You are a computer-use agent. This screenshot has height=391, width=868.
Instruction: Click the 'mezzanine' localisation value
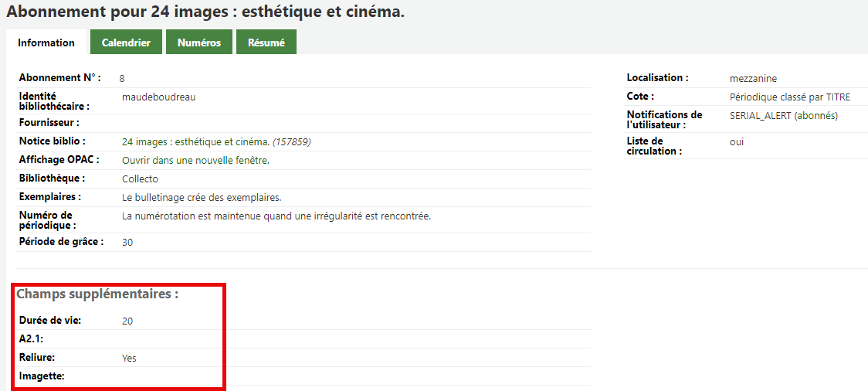[753, 79]
